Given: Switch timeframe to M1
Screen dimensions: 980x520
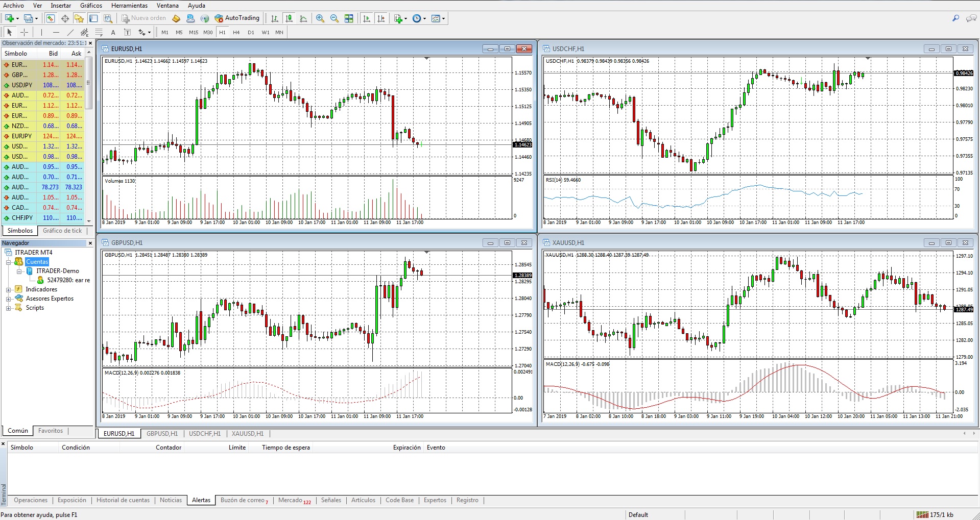Looking at the screenshot, I should [x=165, y=32].
